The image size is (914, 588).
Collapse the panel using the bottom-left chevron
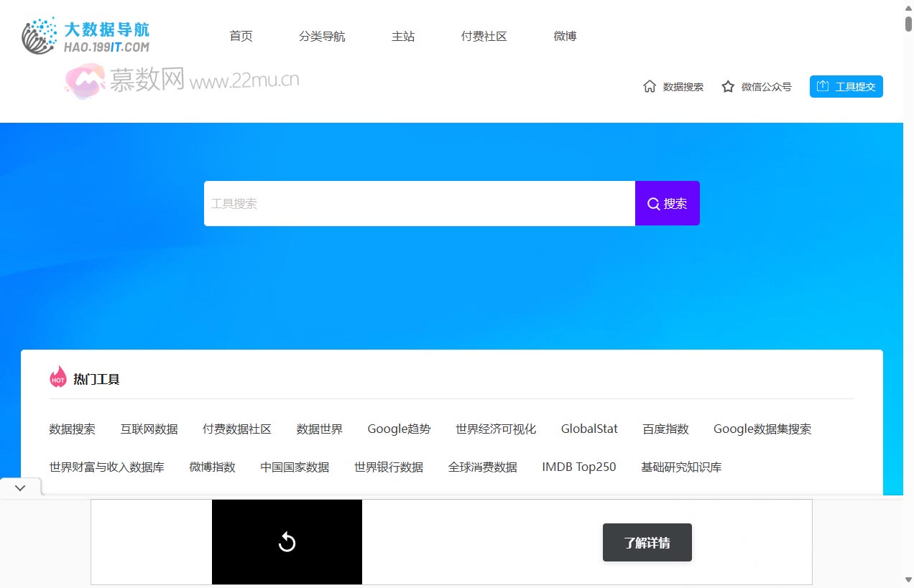click(x=20, y=487)
